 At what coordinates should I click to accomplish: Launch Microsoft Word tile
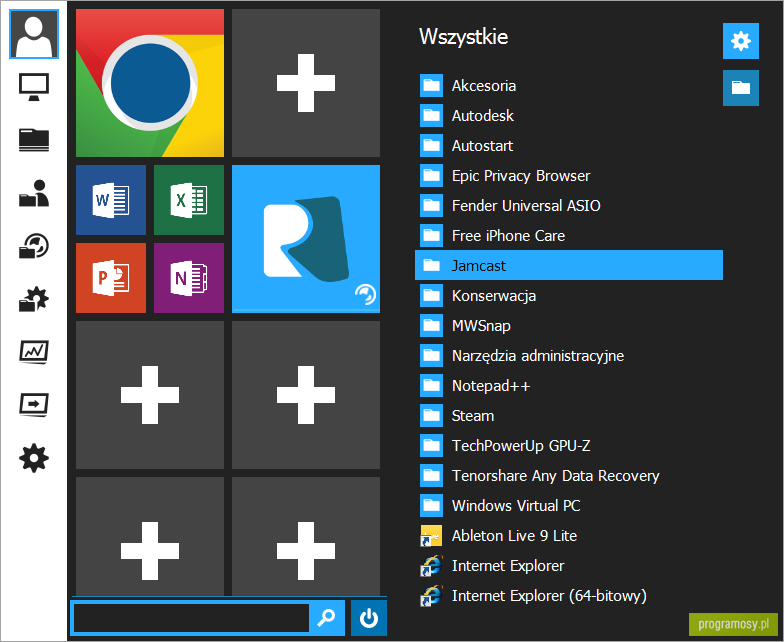click(x=111, y=200)
